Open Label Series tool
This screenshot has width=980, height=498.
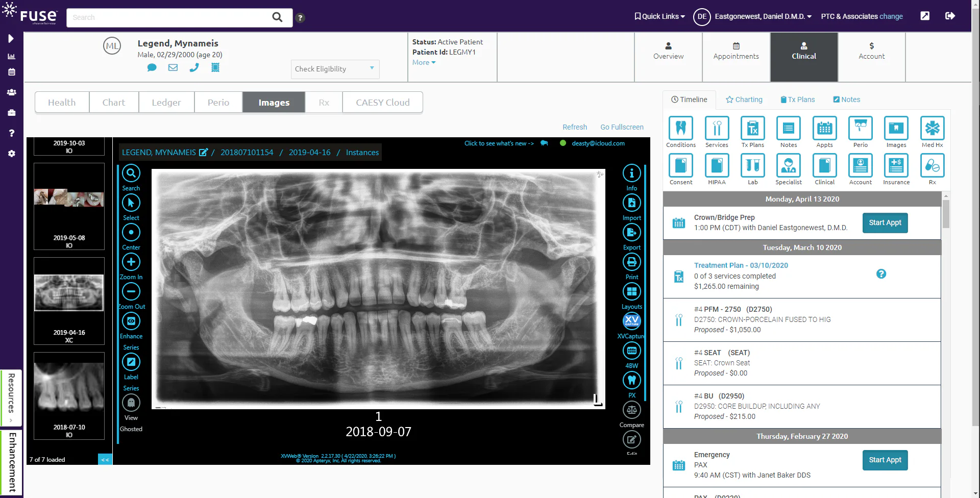(x=131, y=362)
